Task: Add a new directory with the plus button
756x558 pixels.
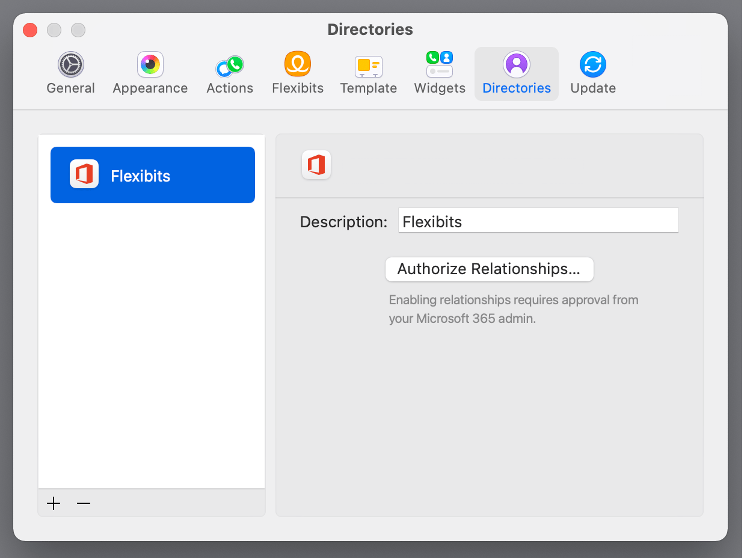Action: (54, 503)
